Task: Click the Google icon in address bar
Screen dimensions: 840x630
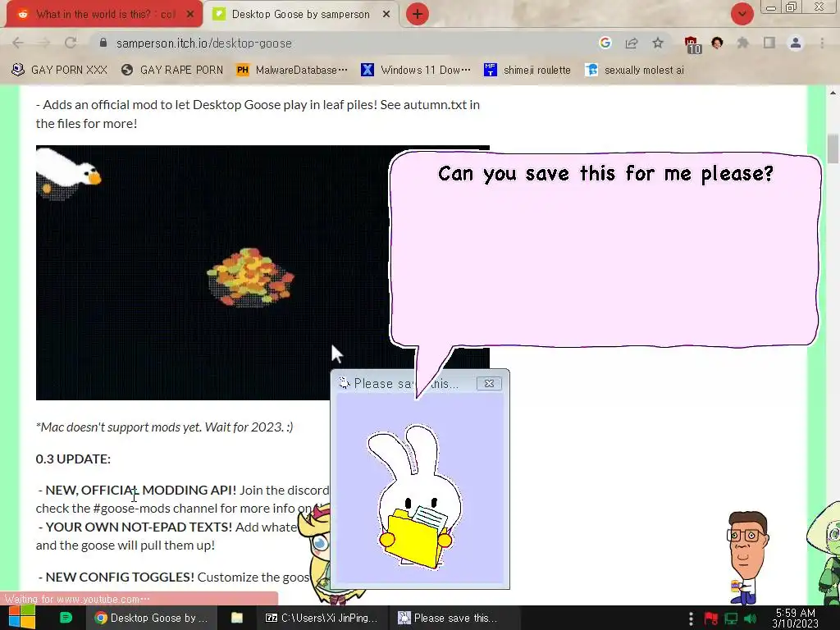Action: (605, 43)
